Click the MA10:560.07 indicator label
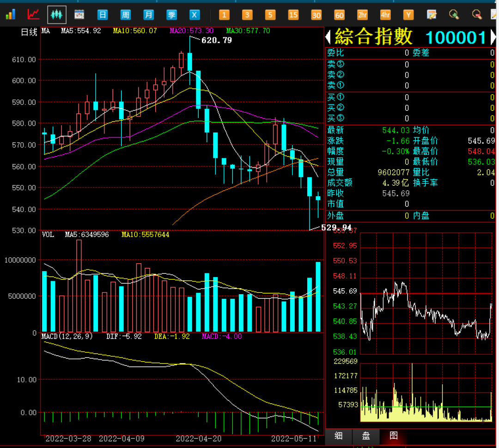 (135, 31)
